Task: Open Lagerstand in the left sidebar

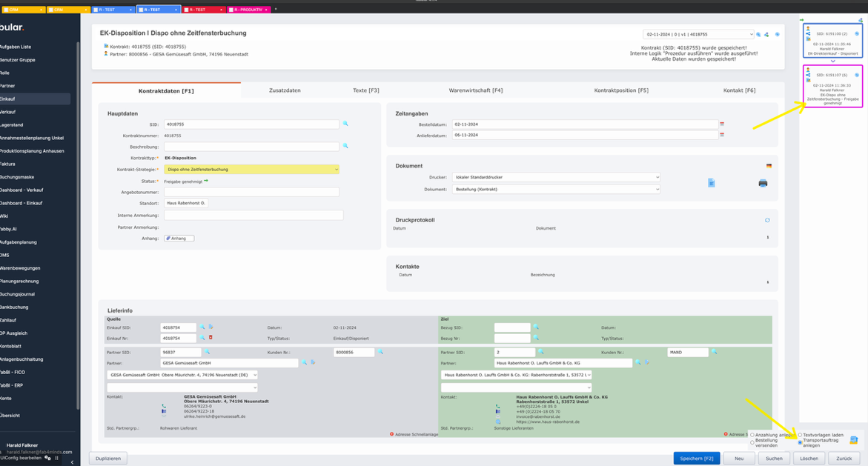Action: [12, 125]
